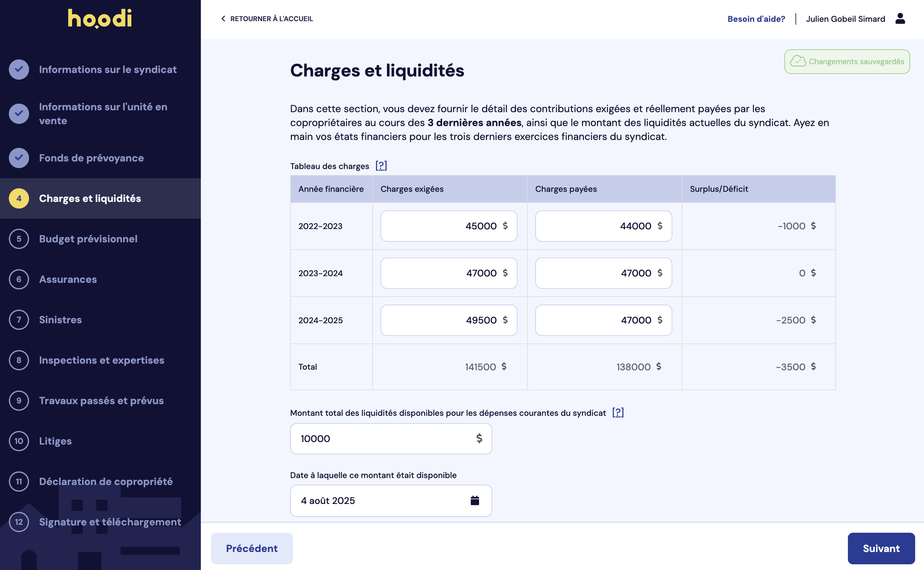Image resolution: width=924 pixels, height=570 pixels.
Task: Open the Assurances step in the sidebar
Action: pyautogui.click(x=68, y=279)
